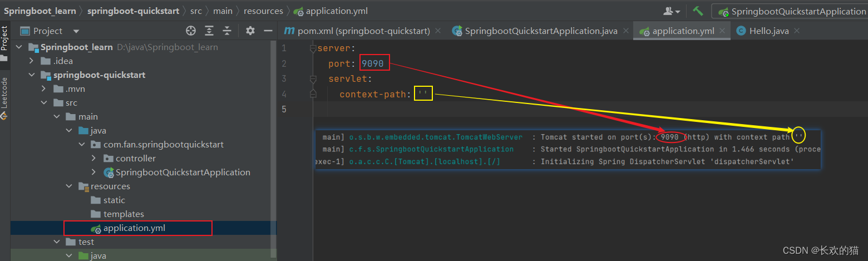
Task: Expand the SpringbootQuickstartApplication class arrow
Action: tap(93, 173)
